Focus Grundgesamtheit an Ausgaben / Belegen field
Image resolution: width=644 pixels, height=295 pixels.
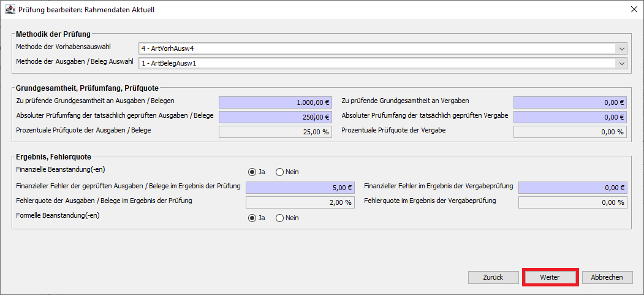click(275, 102)
